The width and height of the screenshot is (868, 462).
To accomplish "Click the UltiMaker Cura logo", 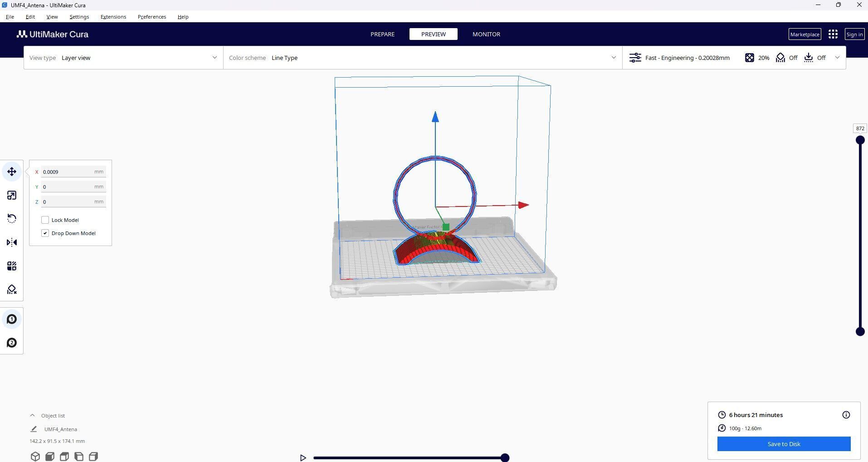I will pyautogui.click(x=53, y=34).
